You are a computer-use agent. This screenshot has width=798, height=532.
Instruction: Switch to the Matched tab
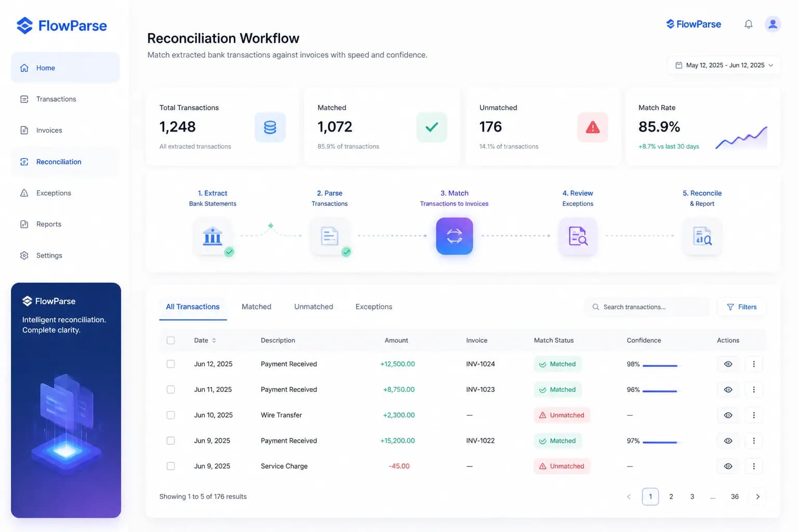256,307
